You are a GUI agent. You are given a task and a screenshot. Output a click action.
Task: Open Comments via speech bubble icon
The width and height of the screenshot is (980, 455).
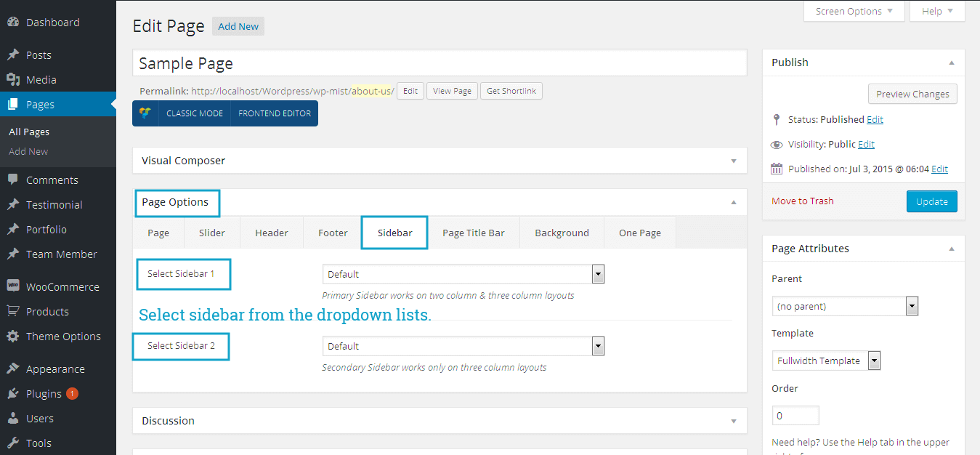tap(13, 180)
